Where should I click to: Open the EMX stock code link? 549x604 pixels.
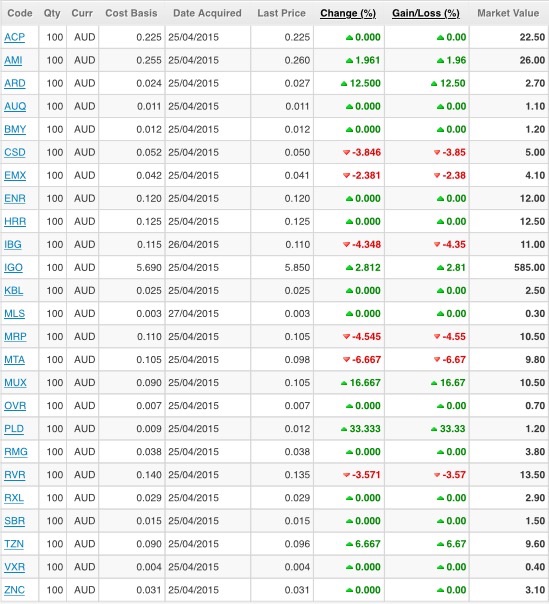point(15,176)
